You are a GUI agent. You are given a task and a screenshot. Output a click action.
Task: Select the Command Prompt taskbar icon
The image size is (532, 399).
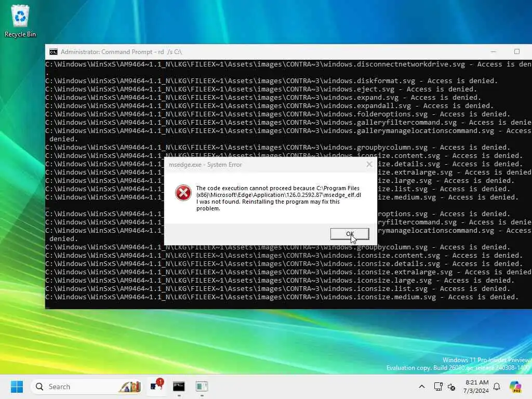coord(179,387)
